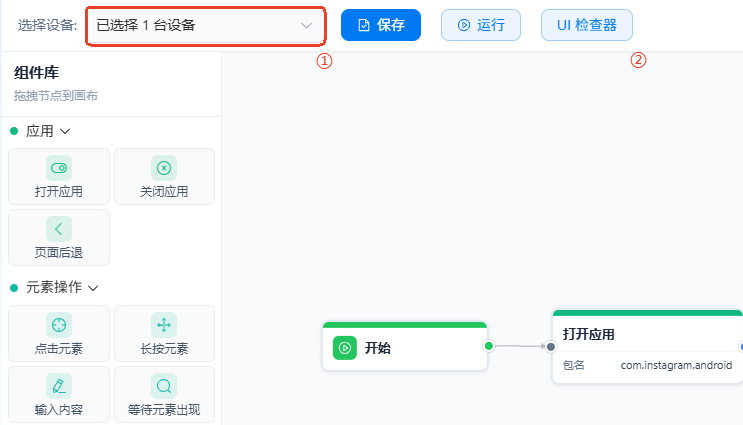Choose the 点击元素 target icon
Image resolution: width=743 pixels, height=425 pixels.
point(59,325)
